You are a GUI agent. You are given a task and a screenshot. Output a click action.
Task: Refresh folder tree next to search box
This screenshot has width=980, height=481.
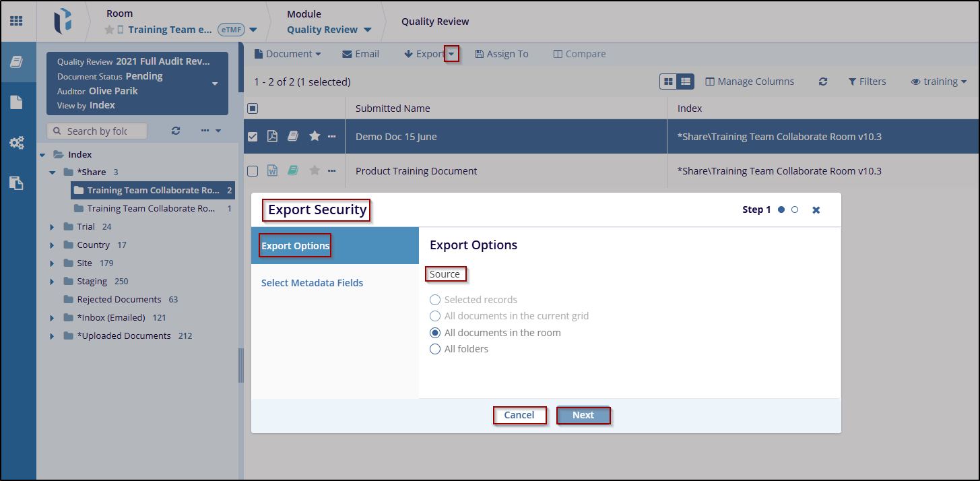[x=176, y=131]
